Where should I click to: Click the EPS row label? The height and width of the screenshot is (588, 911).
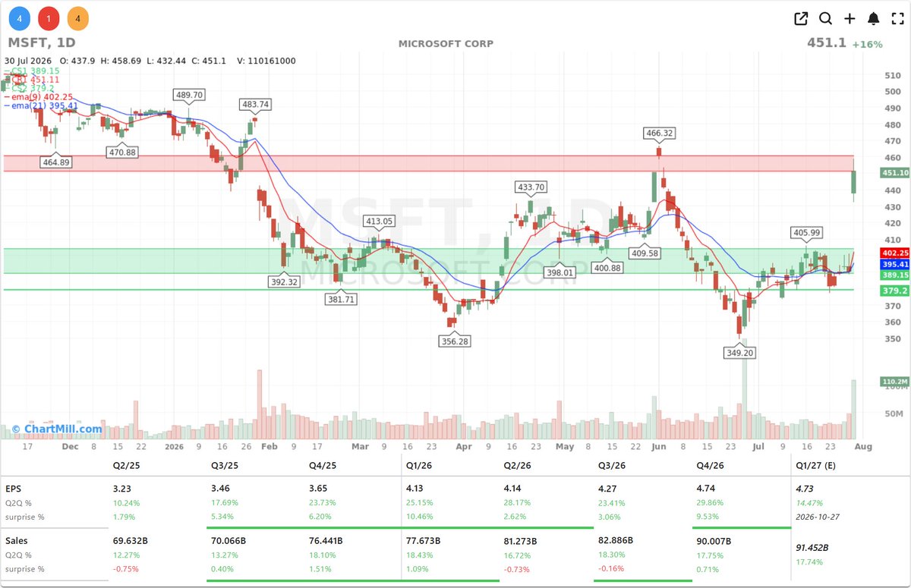13,489
